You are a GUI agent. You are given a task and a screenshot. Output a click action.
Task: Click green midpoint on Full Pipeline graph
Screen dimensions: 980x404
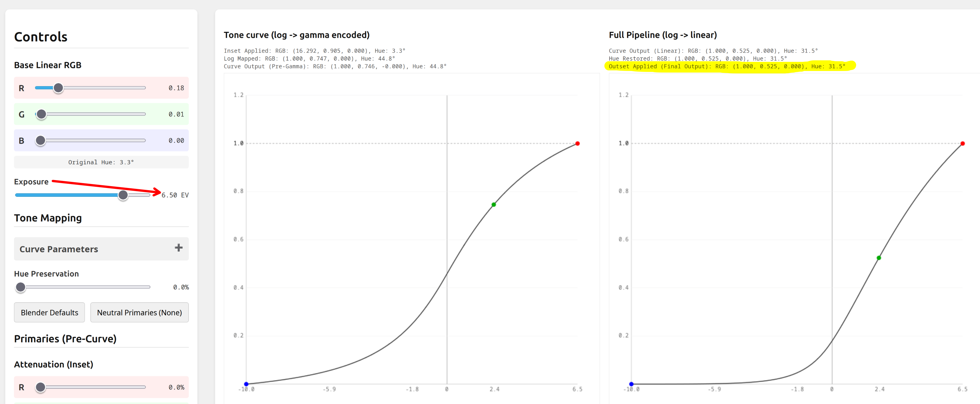pyautogui.click(x=879, y=258)
